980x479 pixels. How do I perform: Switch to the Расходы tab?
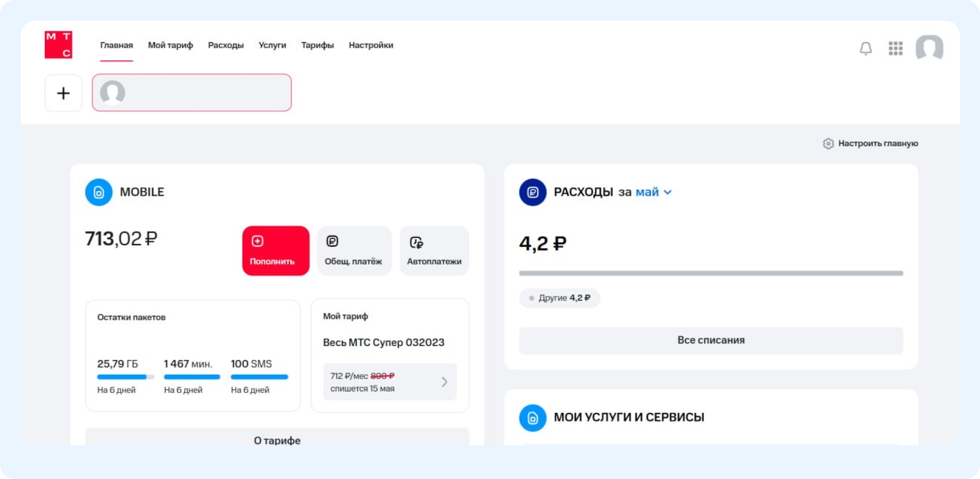click(x=226, y=45)
